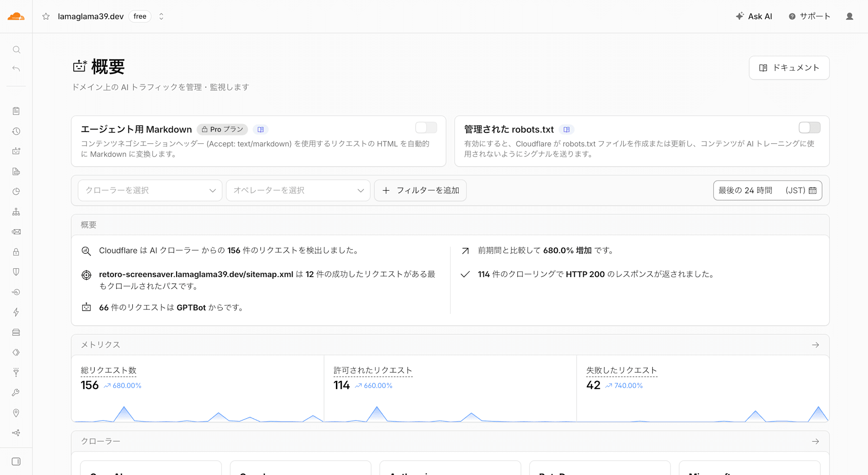
Task: Click the GPTBot requests summary line
Action: click(x=171, y=307)
